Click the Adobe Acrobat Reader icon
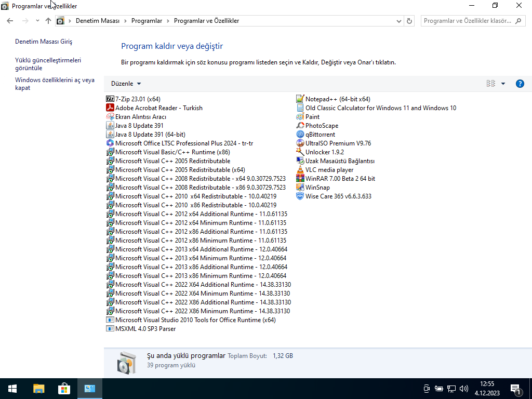 pyautogui.click(x=110, y=108)
